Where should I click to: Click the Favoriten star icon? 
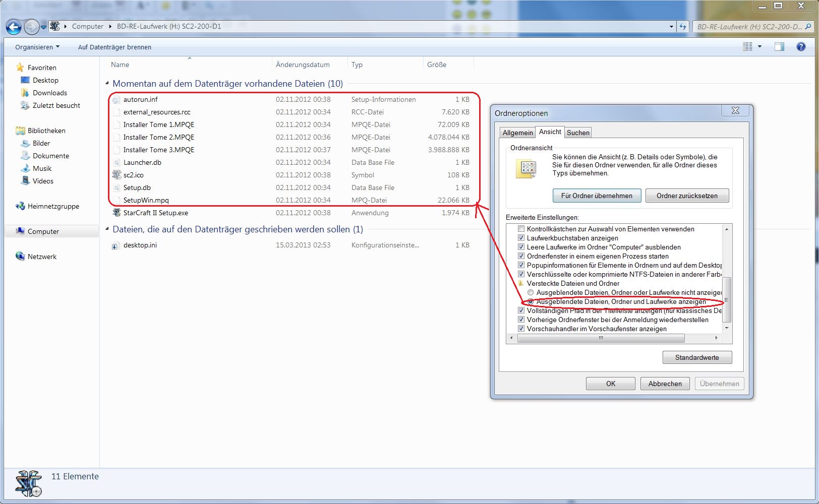20,68
